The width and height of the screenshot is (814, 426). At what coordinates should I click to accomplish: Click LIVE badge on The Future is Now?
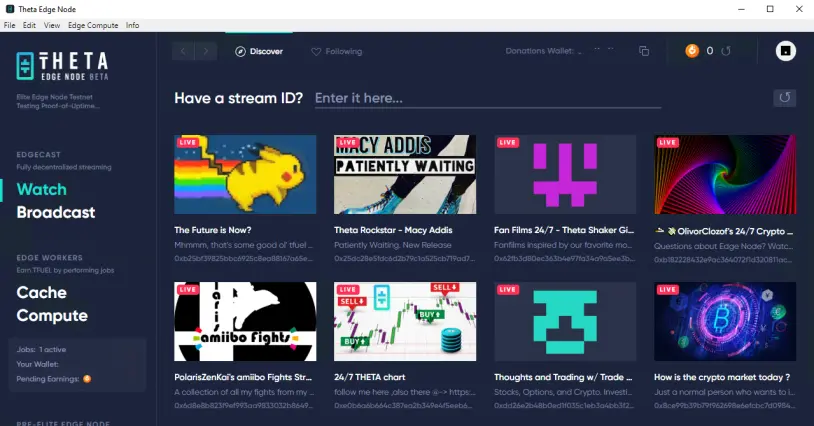pyautogui.click(x=187, y=142)
